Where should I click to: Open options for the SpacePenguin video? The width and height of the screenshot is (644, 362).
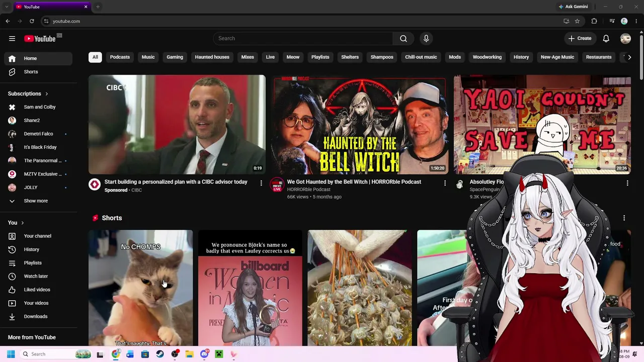627,183
